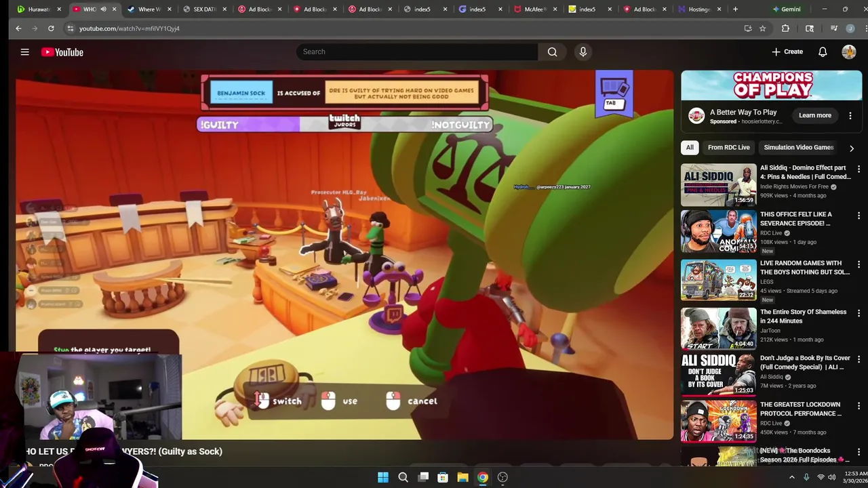Open The Entire Story Of Shameless video
This screenshot has width=868, height=488.
[x=718, y=328]
